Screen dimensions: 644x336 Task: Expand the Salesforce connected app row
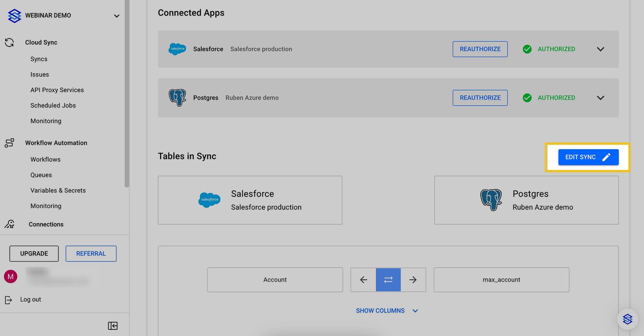pyautogui.click(x=600, y=49)
